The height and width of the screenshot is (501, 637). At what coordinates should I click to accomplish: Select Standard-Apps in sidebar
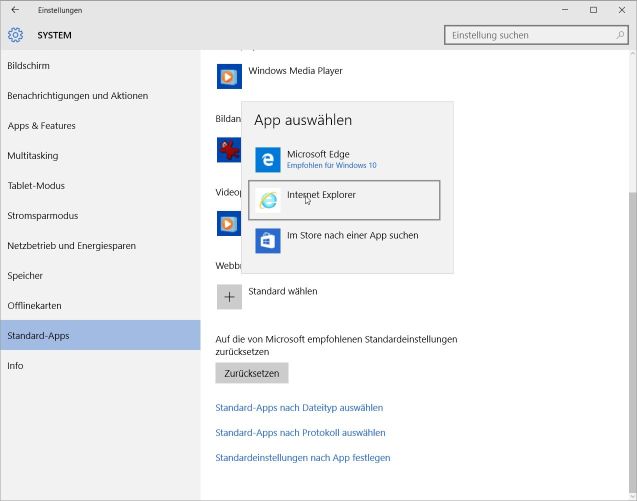pyautogui.click(x=100, y=335)
